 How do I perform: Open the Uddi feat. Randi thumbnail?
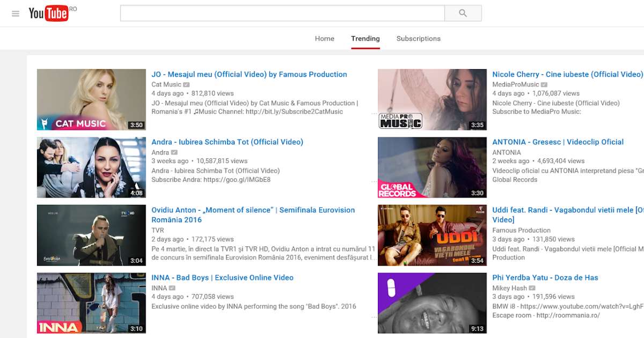432,236
